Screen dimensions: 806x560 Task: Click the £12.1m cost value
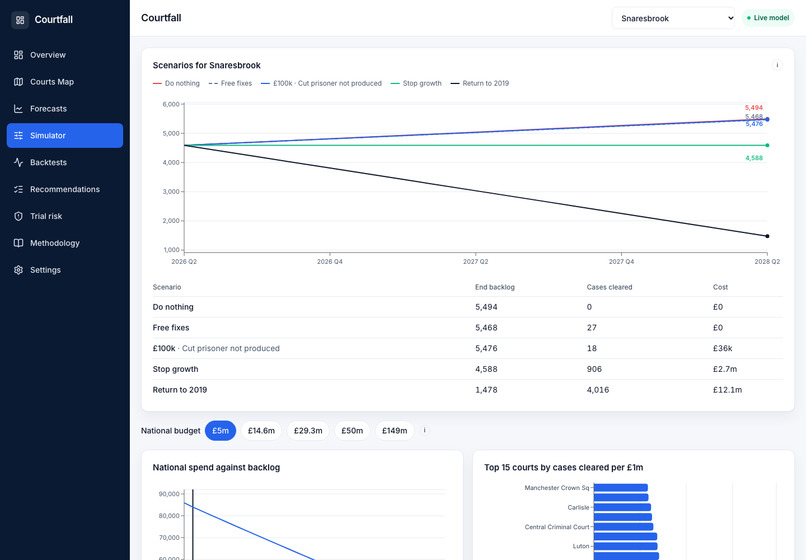(x=727, y=390)
